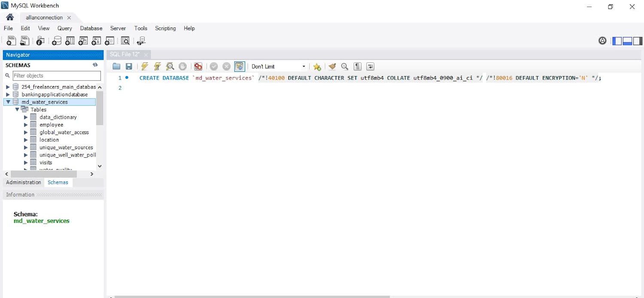The width and height of the screenshot is (644, 298).
Task: Commit the current transaction
Action: pyautogui.click(x=214, y=66)
